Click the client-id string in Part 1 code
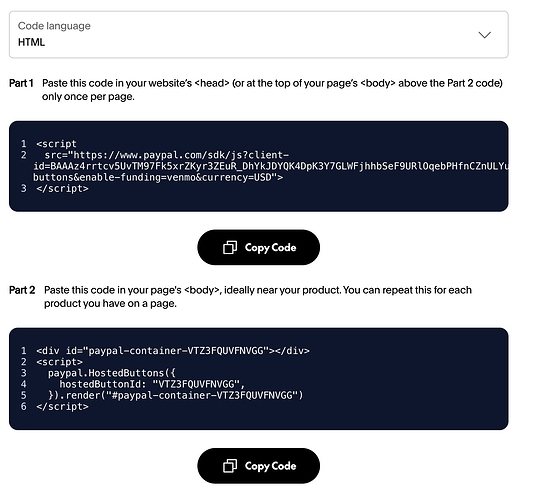The image size is (538, 500). [271, 166]
